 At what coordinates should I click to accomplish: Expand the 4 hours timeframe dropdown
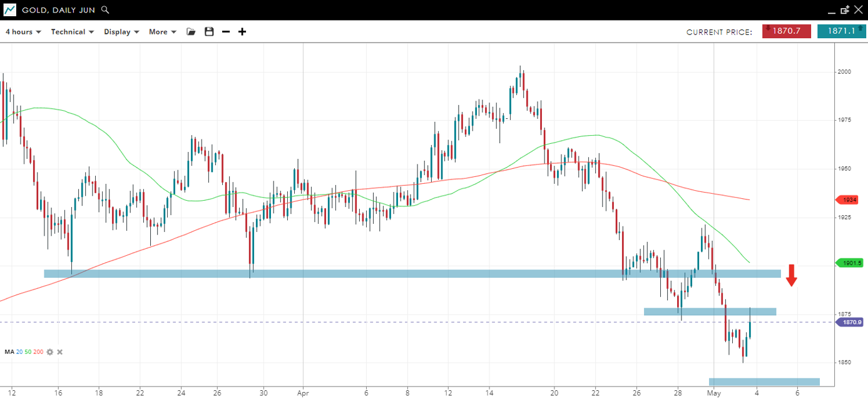pyautogui.click(x=23, y=32)
